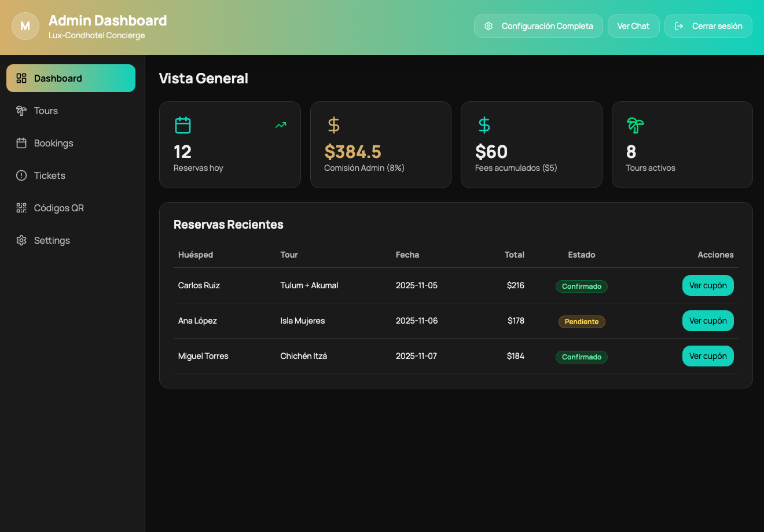Viewport: 764px width, 532px height.
Task: Open the Bookings calendar icon
Action: (21, 142)
